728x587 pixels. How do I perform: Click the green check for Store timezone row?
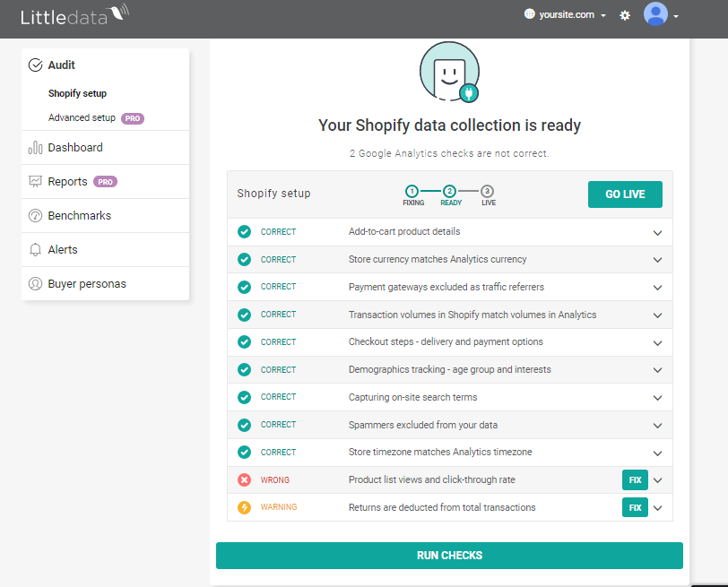click(244, 453)
